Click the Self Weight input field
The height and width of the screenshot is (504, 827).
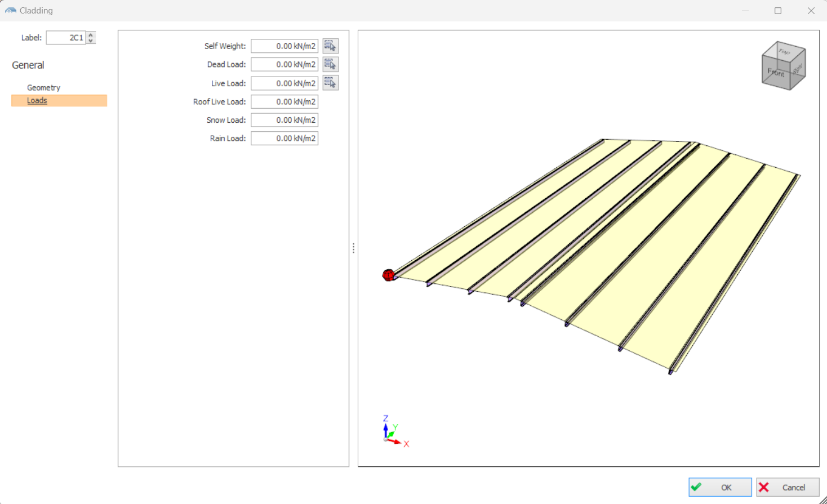(x=284, y=46)
